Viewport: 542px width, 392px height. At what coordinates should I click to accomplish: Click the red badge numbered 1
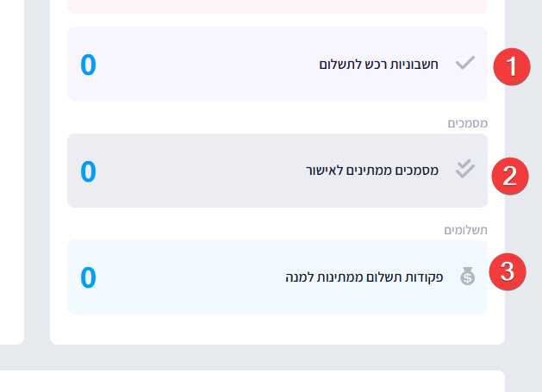pyautogui.click(x=512, y=67)
